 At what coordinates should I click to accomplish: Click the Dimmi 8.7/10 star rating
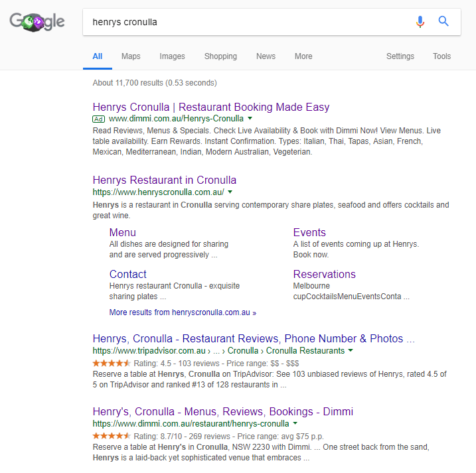pyautogui.click(x=112, y=436)
